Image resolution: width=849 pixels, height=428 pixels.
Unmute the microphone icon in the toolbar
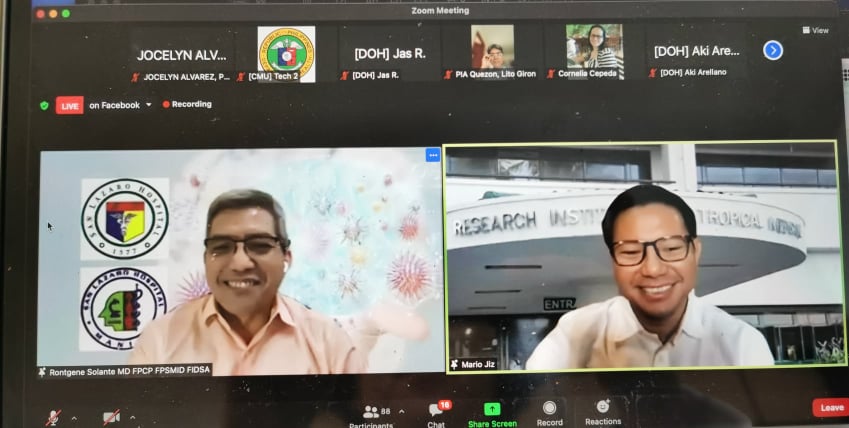coord(53,417)
